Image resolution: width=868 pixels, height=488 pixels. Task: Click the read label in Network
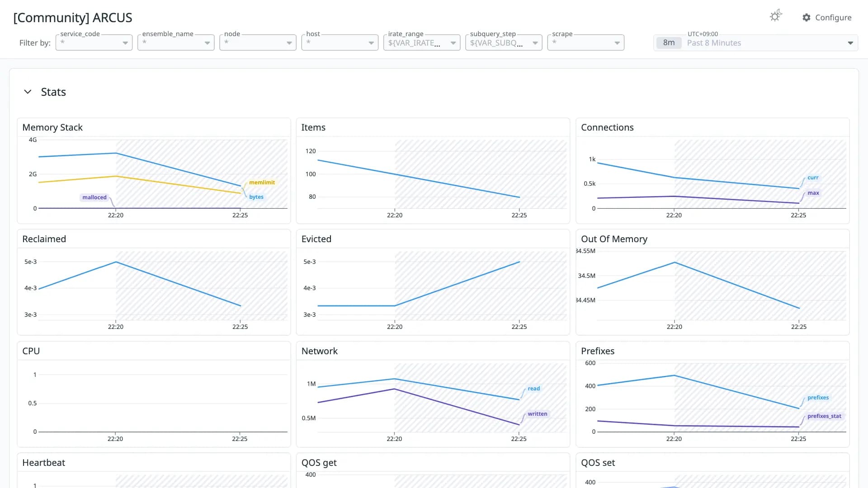tap(534, 389)
